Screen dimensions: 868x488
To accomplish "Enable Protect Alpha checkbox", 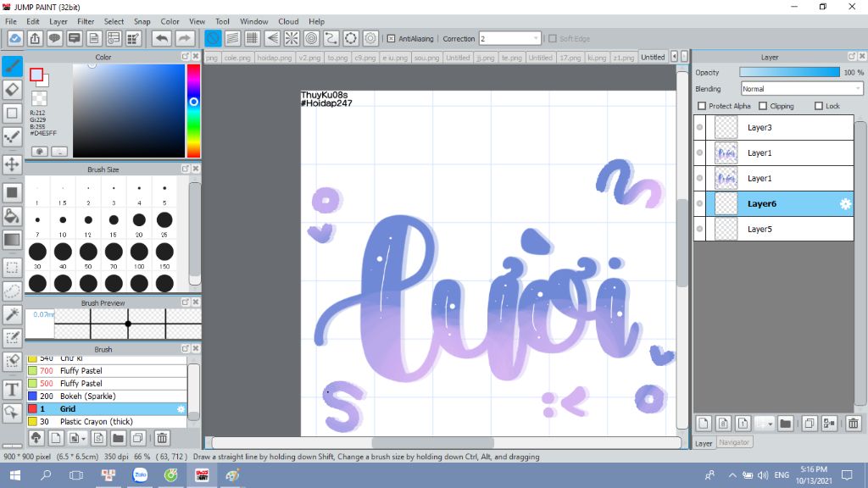I will [x=702, y=106].
